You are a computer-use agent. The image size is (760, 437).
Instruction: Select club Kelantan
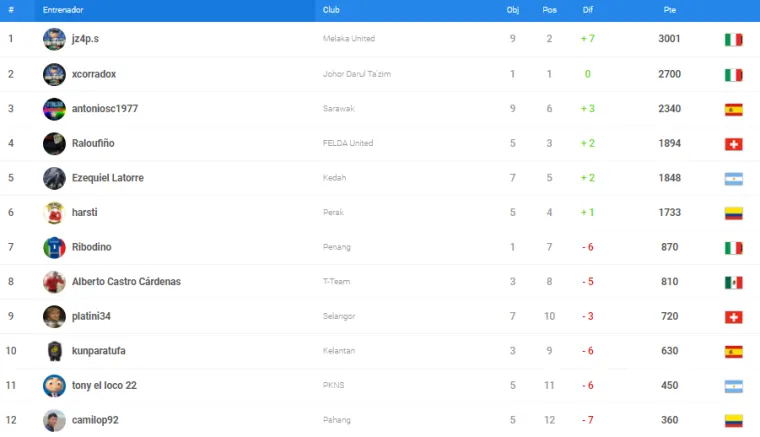click(339, 351)
